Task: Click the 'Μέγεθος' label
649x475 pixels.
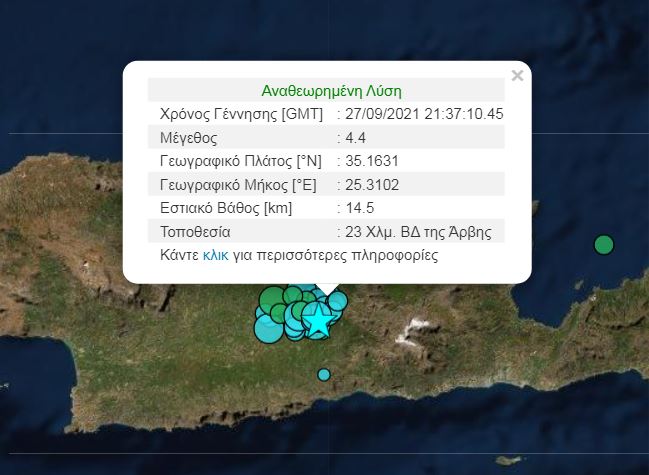Action: coord(188,138)
